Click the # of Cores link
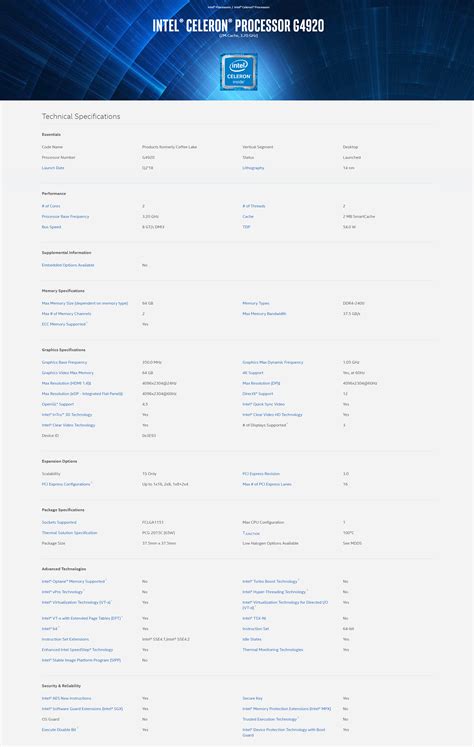474x747 pixels. pyautogui.click(x=51, y=206)
